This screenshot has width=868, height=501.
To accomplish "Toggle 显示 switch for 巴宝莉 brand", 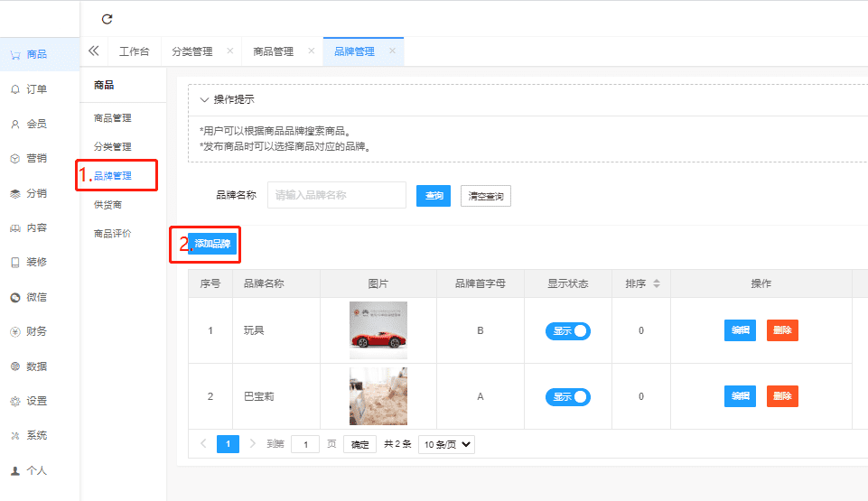I will [x=567, y=396].
